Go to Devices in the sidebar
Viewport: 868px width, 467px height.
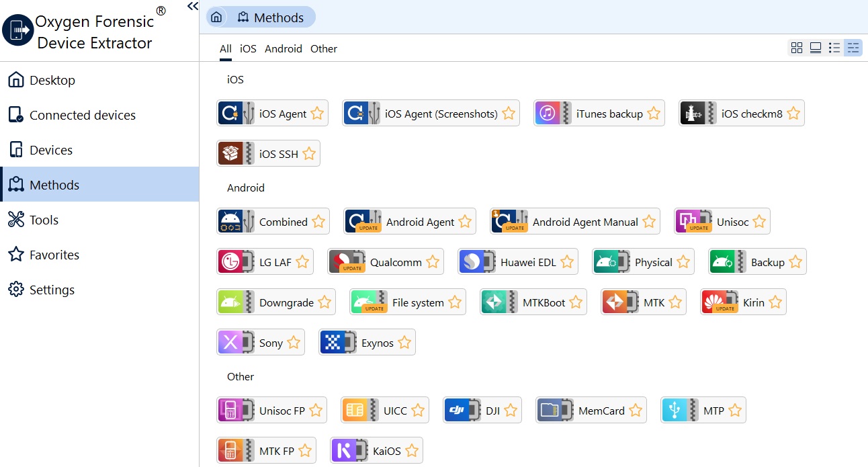99,150
